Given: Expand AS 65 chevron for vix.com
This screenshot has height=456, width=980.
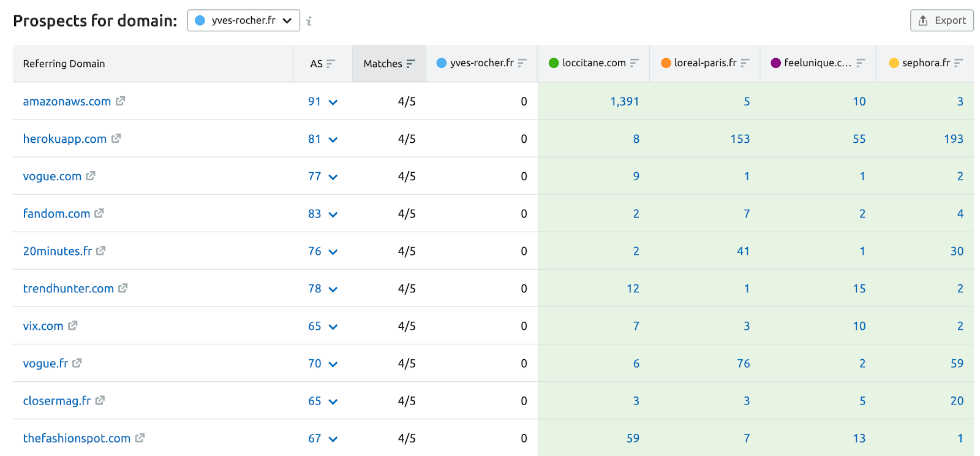Looking at the screenshot, I should [x=333, y=327].
